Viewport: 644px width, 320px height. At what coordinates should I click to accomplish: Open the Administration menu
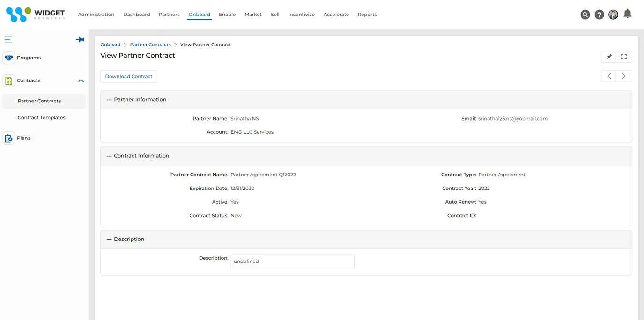point(96,15)
